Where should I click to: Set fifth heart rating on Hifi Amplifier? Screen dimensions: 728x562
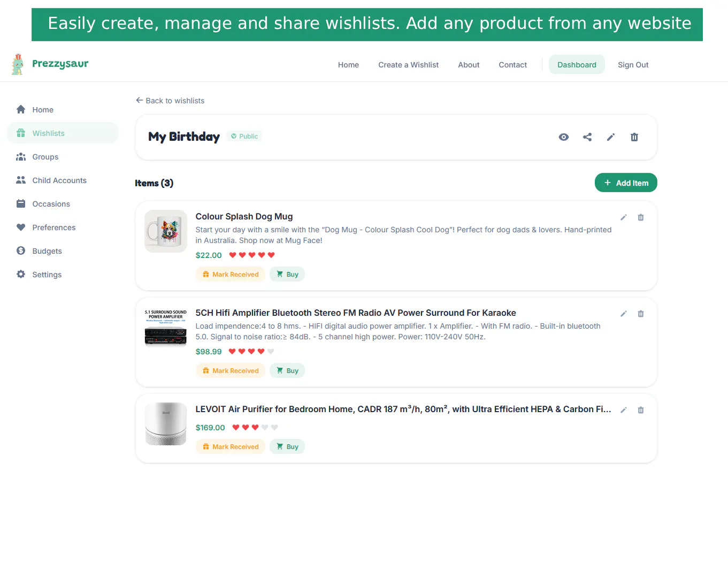271,352
